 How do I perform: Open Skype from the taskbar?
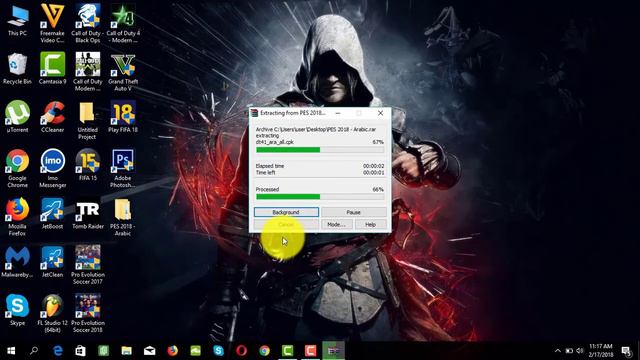coord(218,351)
